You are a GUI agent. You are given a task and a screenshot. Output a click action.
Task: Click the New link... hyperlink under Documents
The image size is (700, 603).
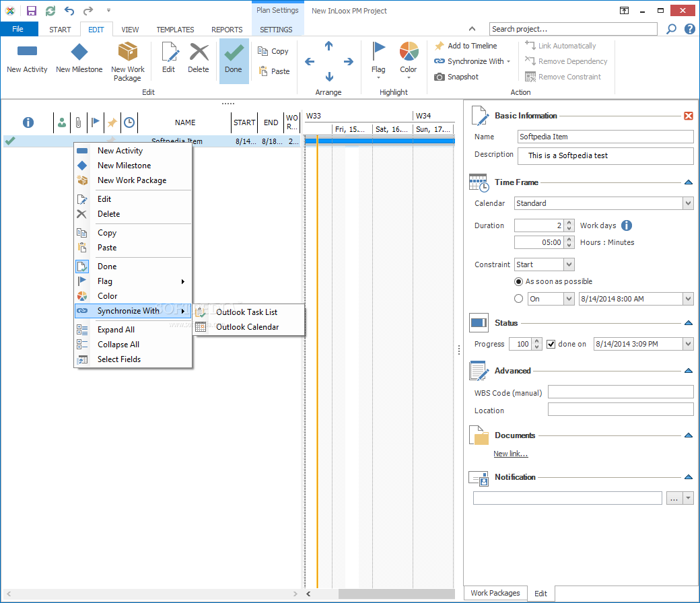[510, 454]
